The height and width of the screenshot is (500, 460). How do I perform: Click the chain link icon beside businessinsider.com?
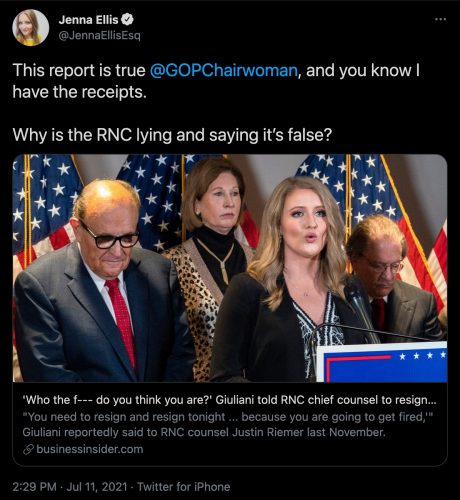coord(28,450)
